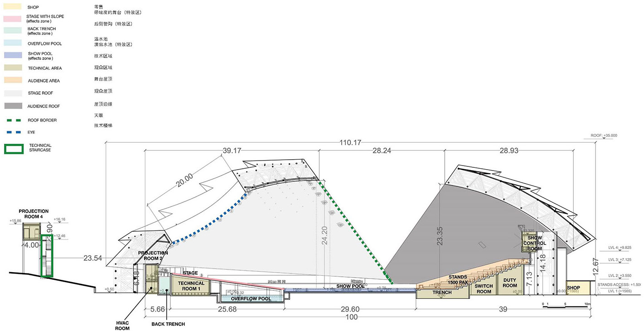This screenshot has height=332, width=644.
Task: Select the light blue OVERFLOW POOL legend swatch
Action: (x=13, y=44)
